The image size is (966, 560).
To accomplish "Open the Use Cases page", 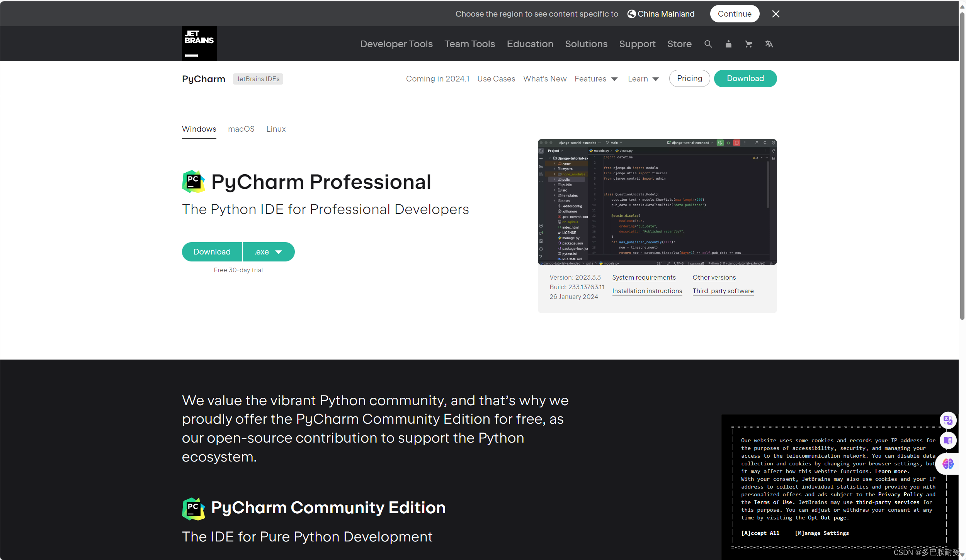I will (x=496, y=79).
